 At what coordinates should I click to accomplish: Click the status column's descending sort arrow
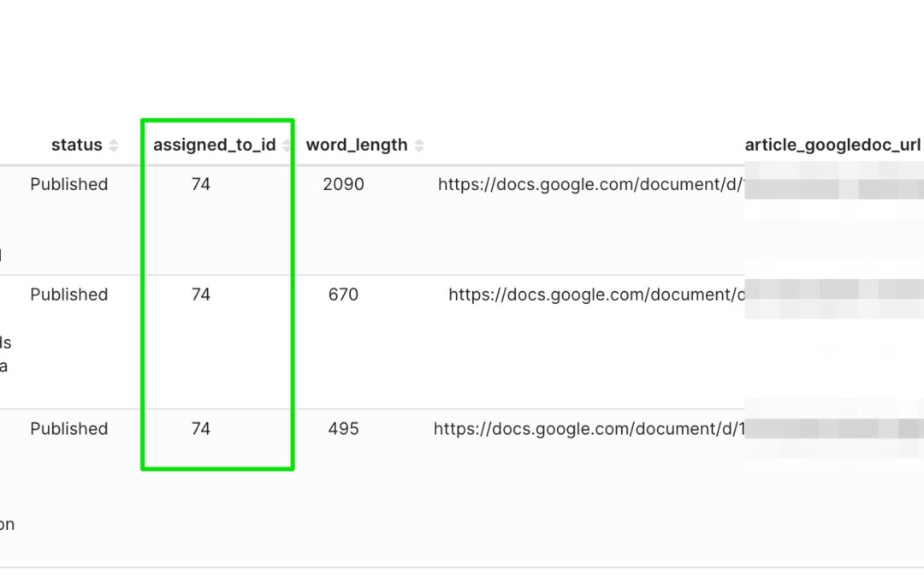click(113, 150)
